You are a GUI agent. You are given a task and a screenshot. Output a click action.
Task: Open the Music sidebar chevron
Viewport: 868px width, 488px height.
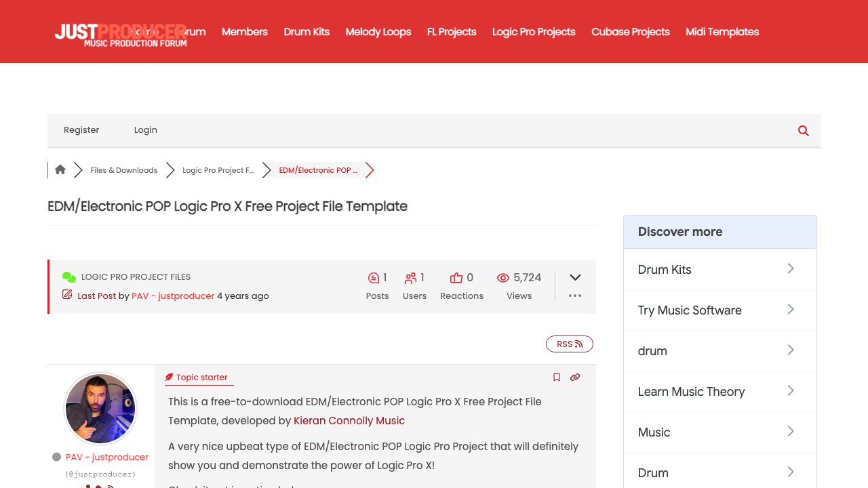tap(791, 432)
